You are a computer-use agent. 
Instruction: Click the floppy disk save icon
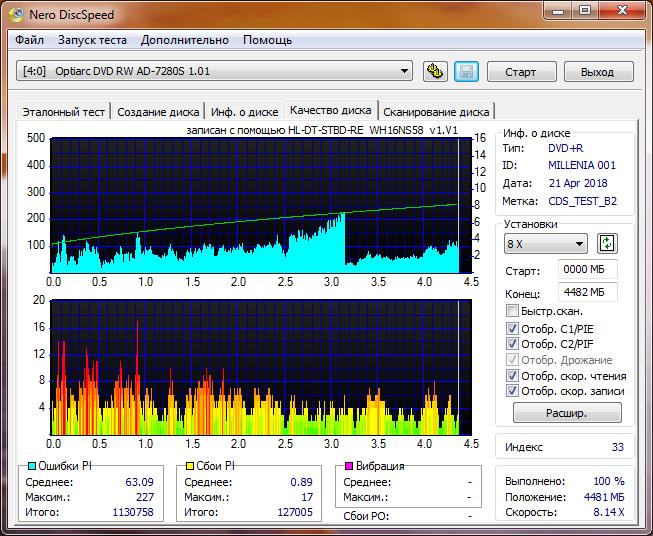tap(465, 71)
